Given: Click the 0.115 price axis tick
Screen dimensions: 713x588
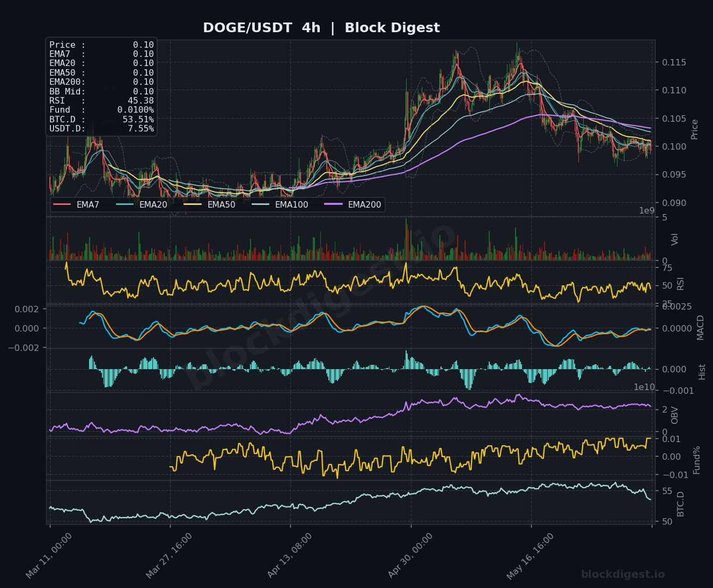Looking at the screenshot, I should (673, 63).
